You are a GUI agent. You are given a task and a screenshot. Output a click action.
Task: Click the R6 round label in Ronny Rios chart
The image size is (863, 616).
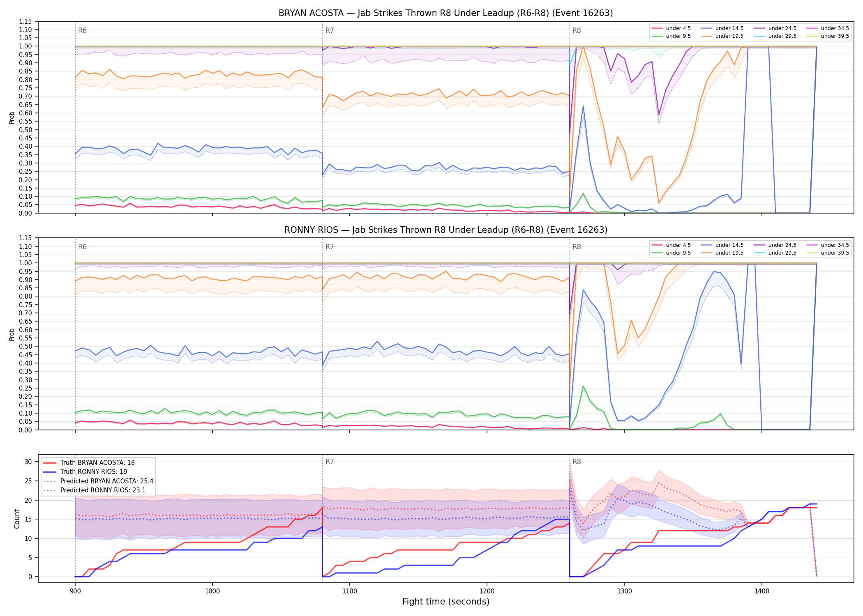coord(82,247)
